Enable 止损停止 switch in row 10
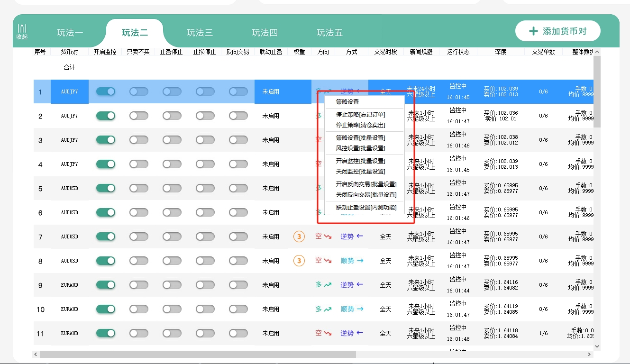630x364 pixels. tap(205, 309)
